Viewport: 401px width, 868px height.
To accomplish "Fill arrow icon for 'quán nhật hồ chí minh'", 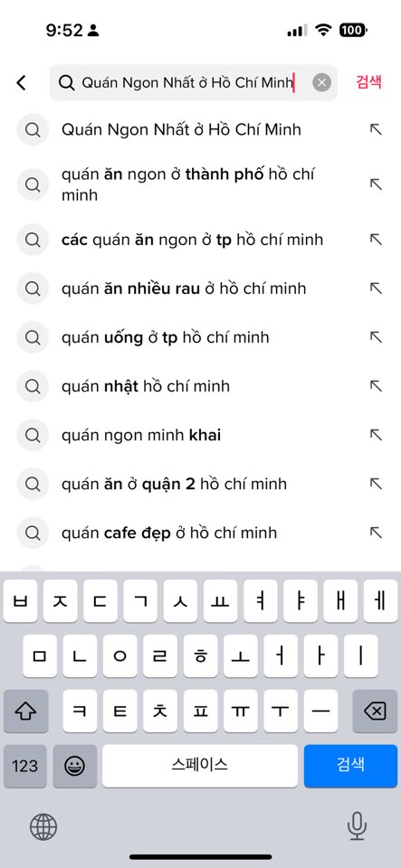I will (x=376, y=386).
